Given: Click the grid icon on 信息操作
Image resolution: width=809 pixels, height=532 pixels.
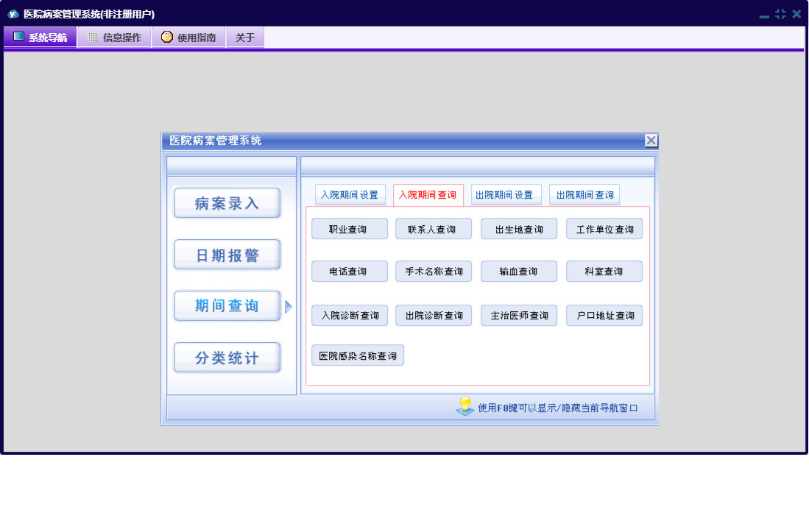Looking at the screenshot, I should pyautogui.click(x=93, y=37).
